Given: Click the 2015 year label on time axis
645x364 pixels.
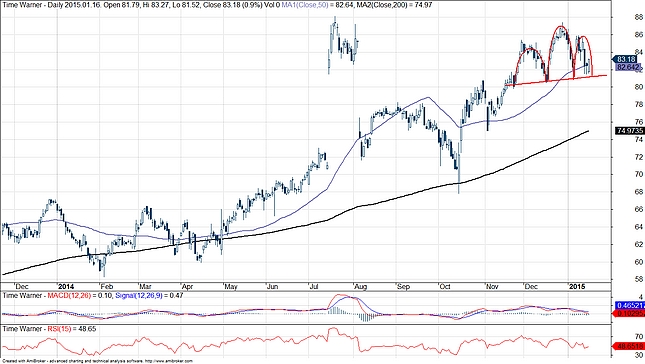Looking at the screenshot, I should [577, 286].
